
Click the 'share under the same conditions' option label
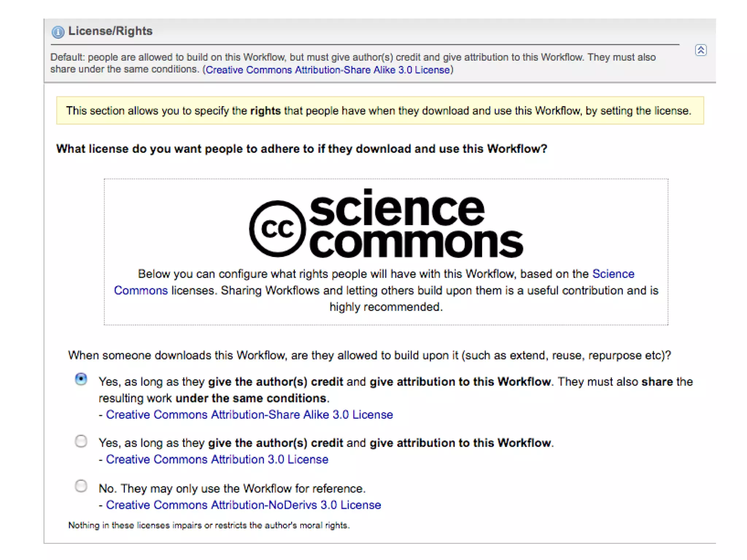pos(395,389)
